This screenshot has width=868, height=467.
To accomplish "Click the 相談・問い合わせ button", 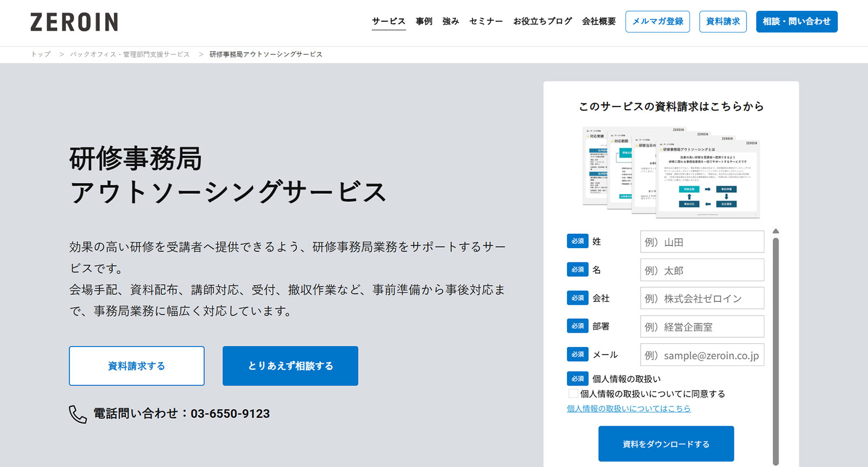I will point(796,22).
